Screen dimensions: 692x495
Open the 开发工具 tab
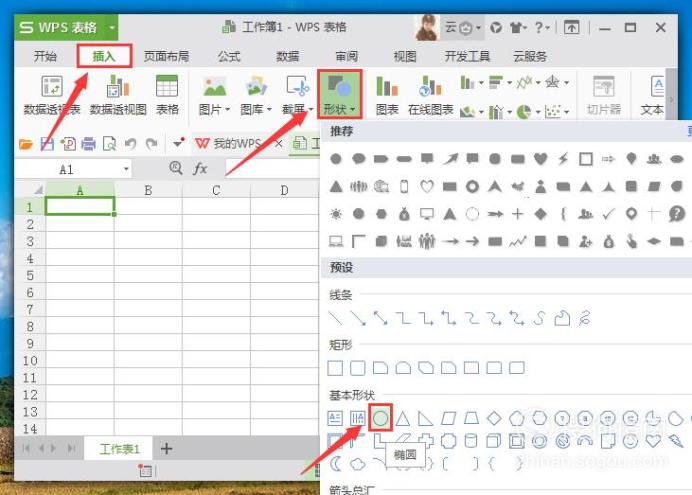pyautogui.click(x=467, y=56)
